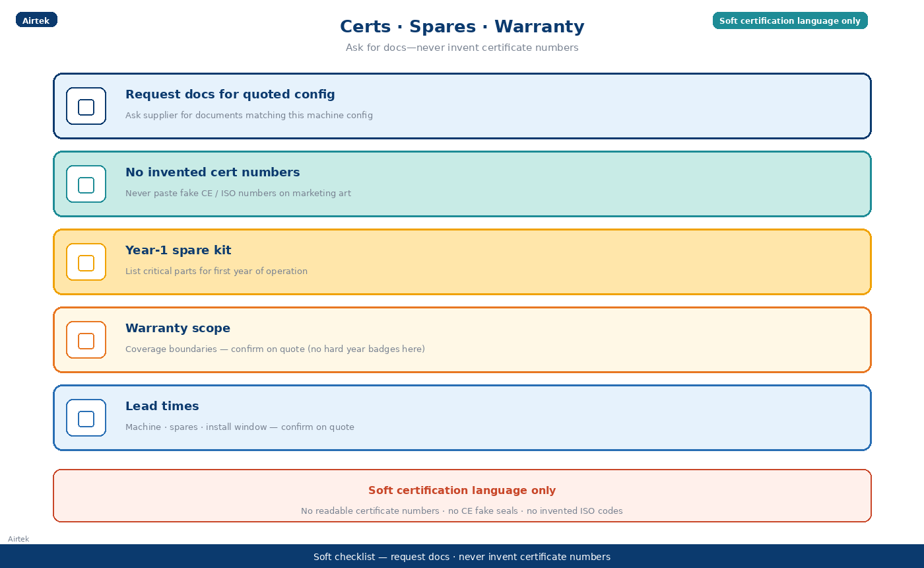Click the small Airtek label above footer
Screen dimensions: 924x568
(x=18, y=539)
